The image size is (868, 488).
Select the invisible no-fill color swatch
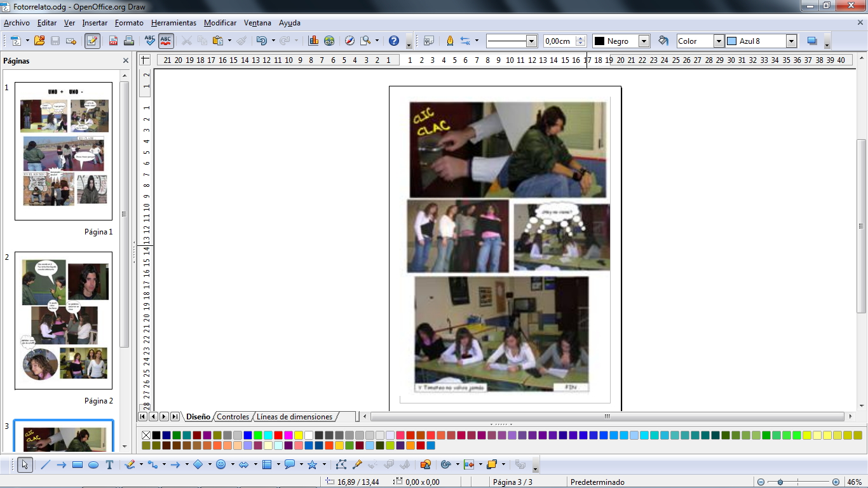click(x=146, y=435)
